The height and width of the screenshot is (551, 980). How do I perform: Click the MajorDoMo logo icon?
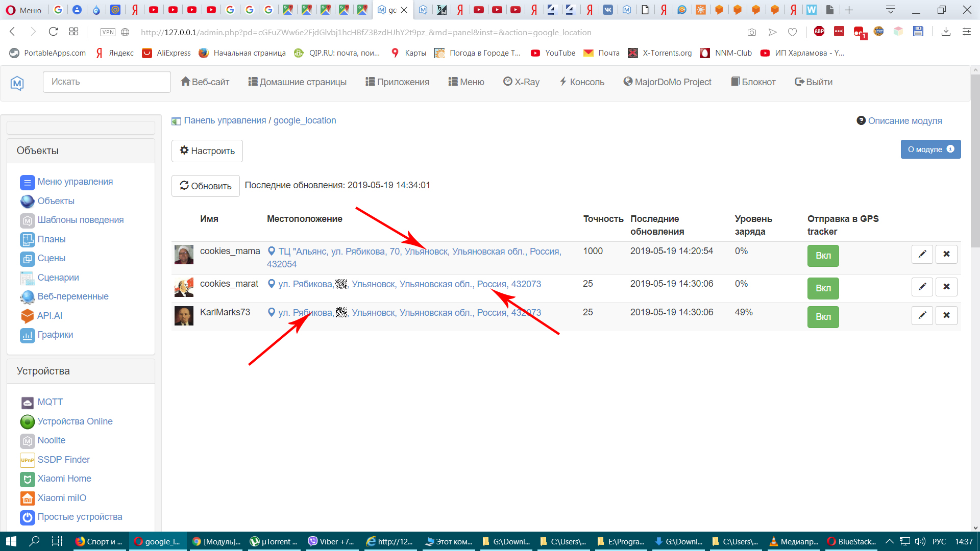click(x=17, y=83)
